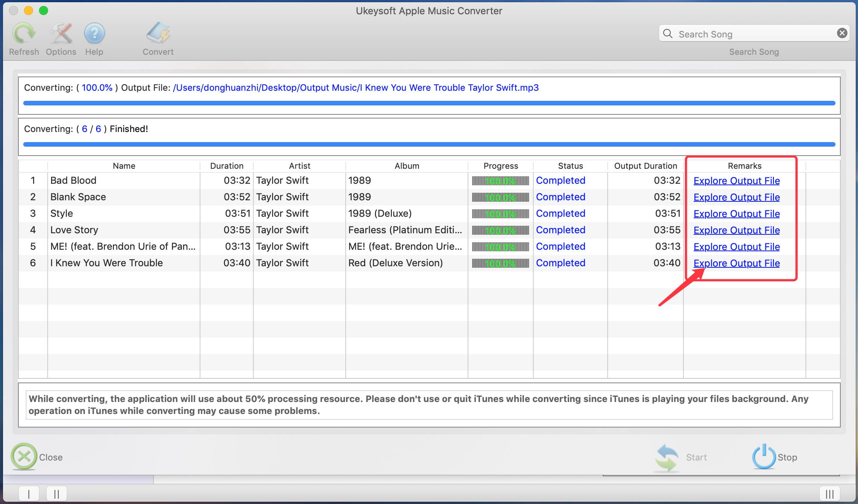Screen dimensions: 858x504
Task: Select the Style song row
Action: (429, 212)
